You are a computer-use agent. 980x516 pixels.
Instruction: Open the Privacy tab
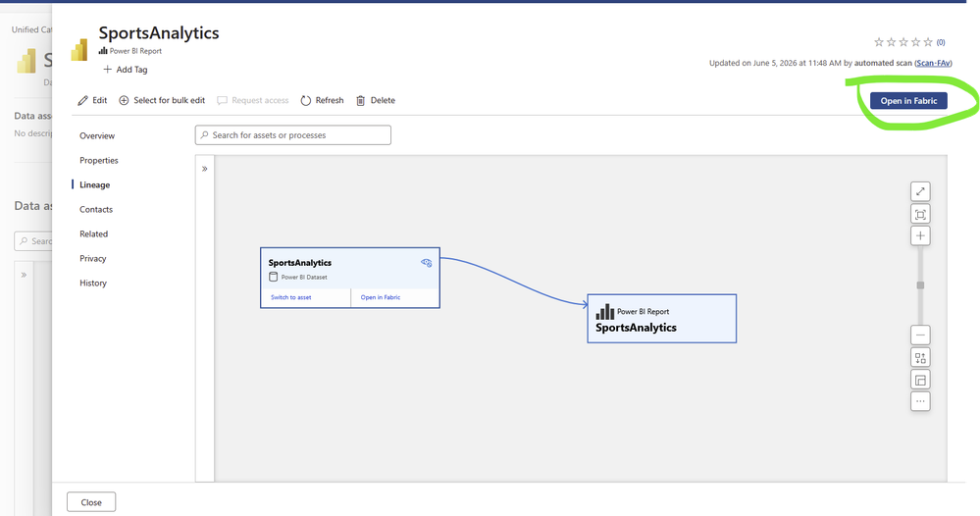pyautogui.click(x=92, y=258)
